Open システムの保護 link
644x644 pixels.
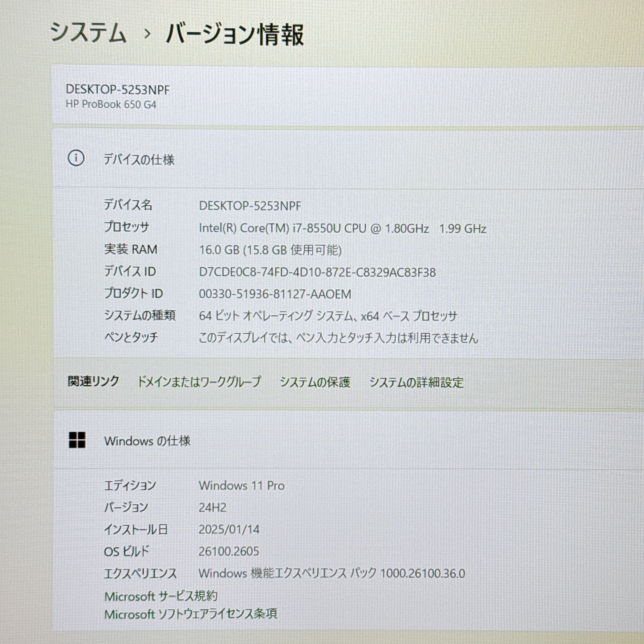315,382
